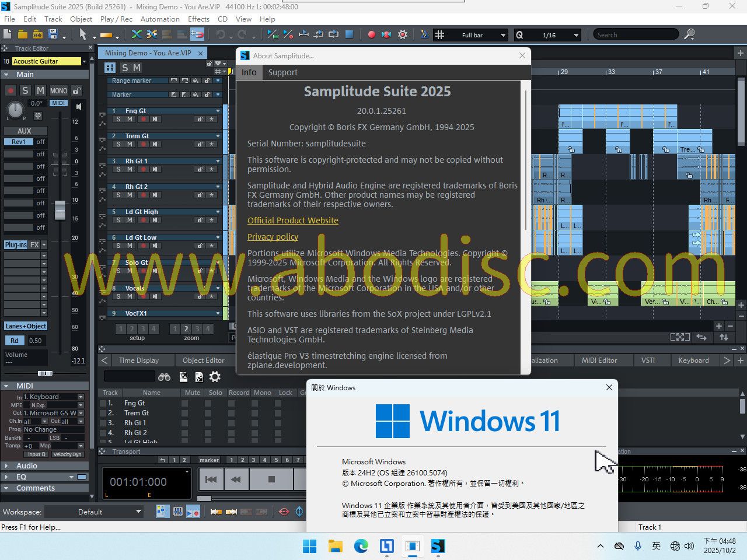Screen dimensions: 747x560
Task: Mute the Fng Gt track in the track header
Action: (x=130, y=119)
